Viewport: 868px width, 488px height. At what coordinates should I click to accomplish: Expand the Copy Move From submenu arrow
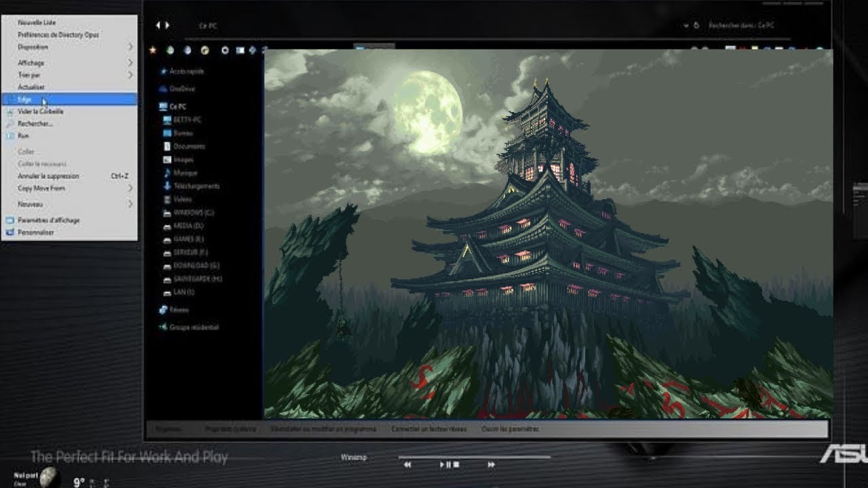(130, 188)
